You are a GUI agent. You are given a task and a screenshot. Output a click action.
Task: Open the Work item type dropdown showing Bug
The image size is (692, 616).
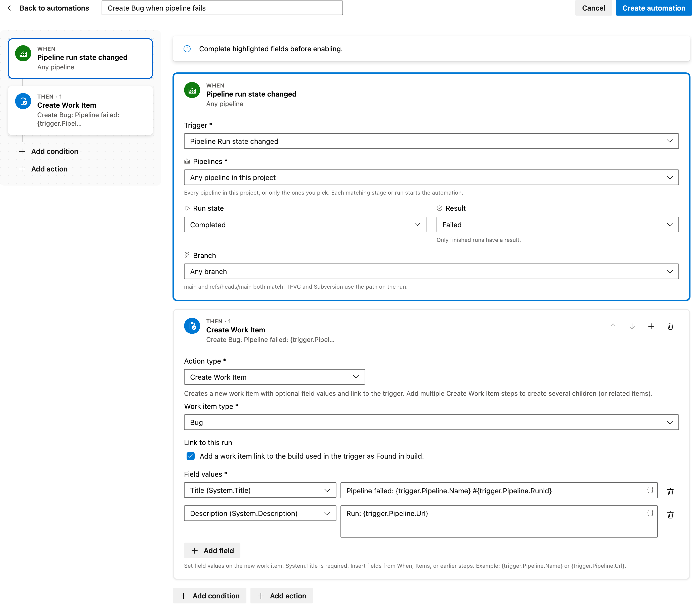pyautogui.click(x=431, y=422)
